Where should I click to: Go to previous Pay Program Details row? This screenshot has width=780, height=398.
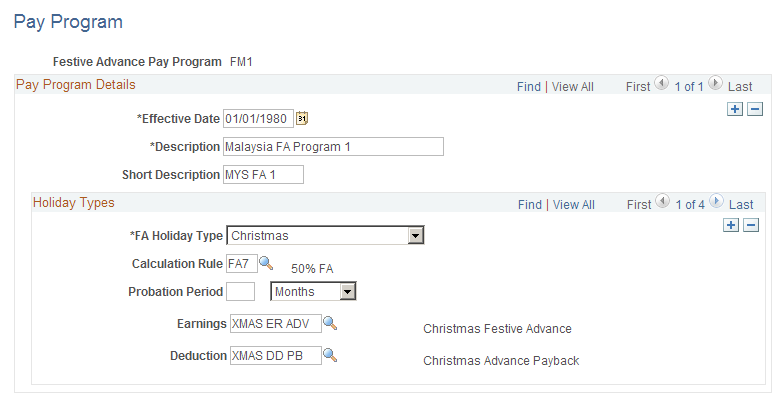coord(662,83)
